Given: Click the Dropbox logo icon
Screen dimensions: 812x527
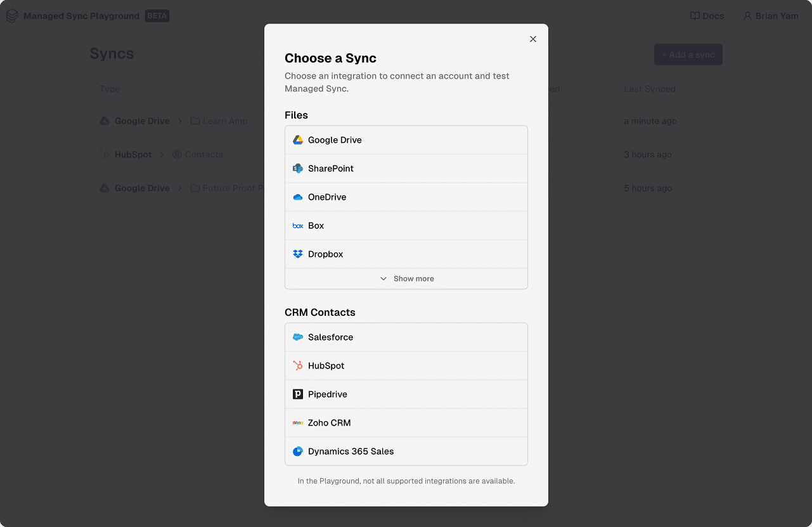Looking at the screenshot, I should click(298, 254).
